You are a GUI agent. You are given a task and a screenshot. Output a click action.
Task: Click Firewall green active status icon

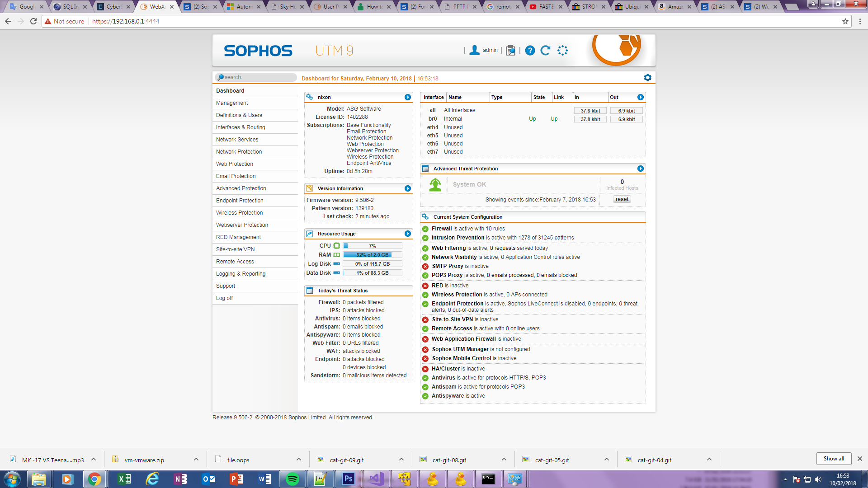[x=425, y=229]
